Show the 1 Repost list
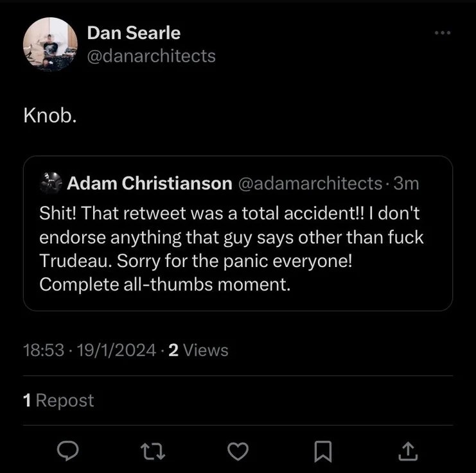 (x=58, y=400)
